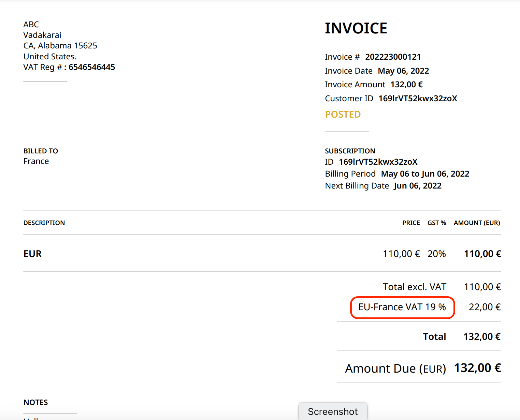Select the BILLED TO France entry
This screenshot has width=520, height=420.
(36, 161)
